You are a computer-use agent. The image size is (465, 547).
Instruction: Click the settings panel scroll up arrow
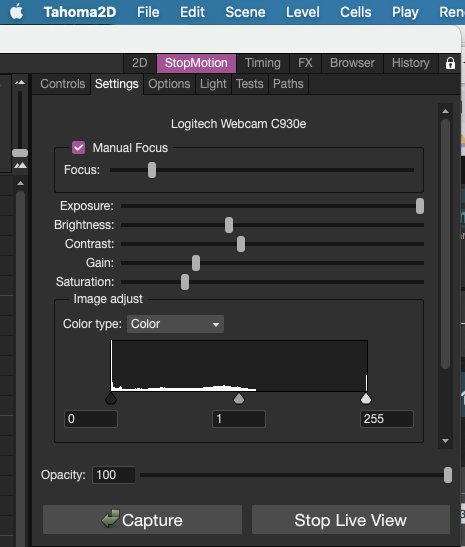coord(445,111)
